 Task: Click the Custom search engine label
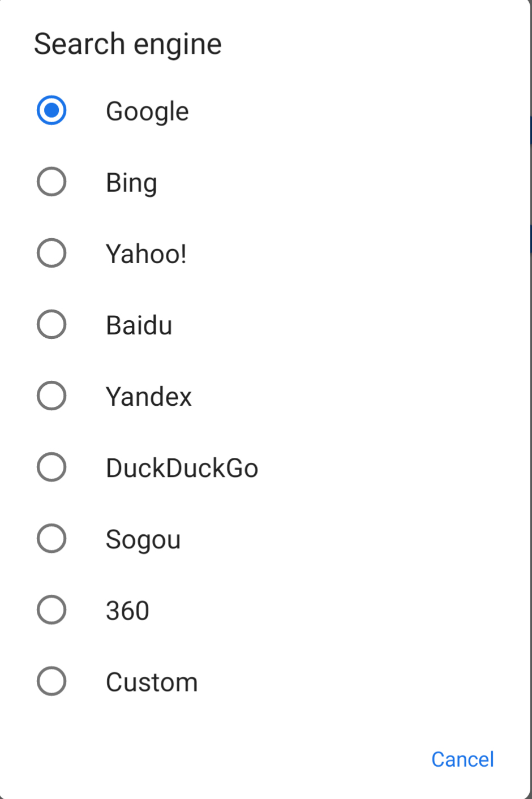(x=152, y=682)
